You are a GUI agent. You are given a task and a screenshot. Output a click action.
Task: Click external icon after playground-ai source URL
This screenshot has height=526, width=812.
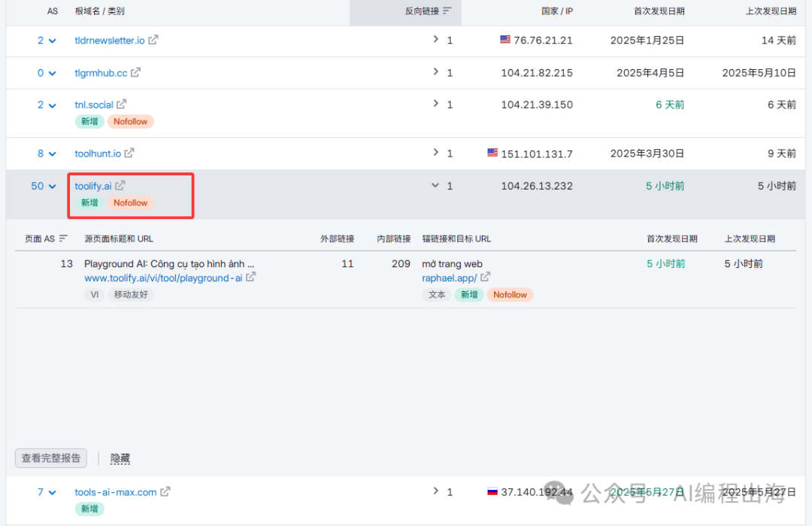pyautogui.click(x=251, y=278)
